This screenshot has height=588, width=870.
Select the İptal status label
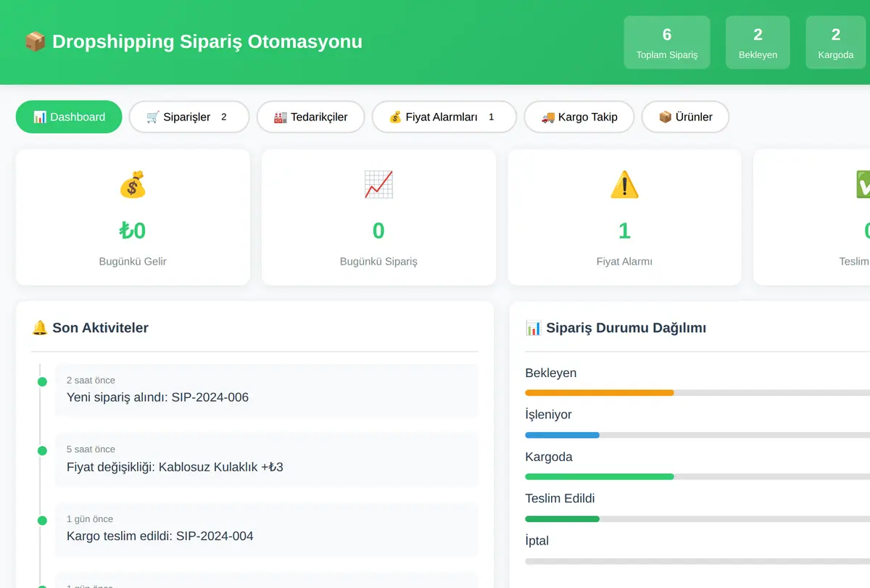click(x=536, y=540)
